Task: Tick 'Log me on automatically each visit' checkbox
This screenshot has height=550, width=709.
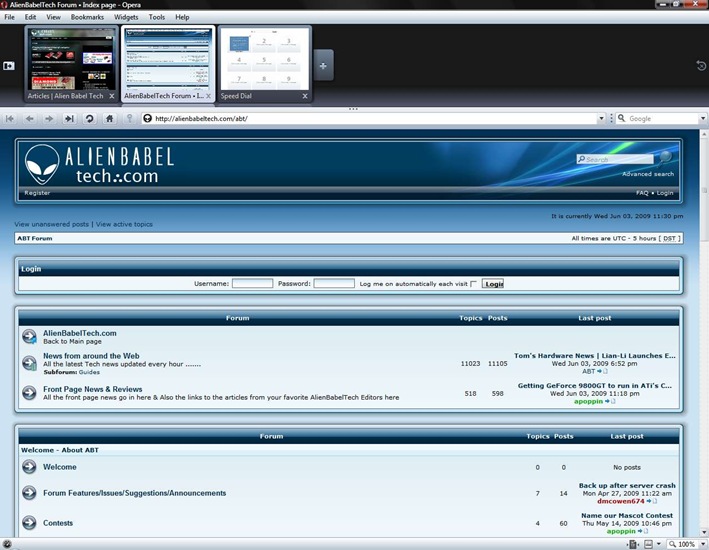Action: point(473,284)
